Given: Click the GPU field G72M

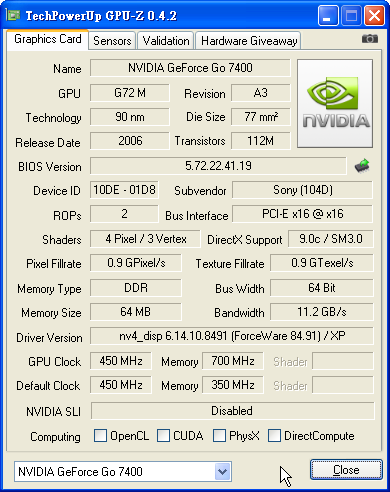Looking at the screenshot, I should click(130, 93).
